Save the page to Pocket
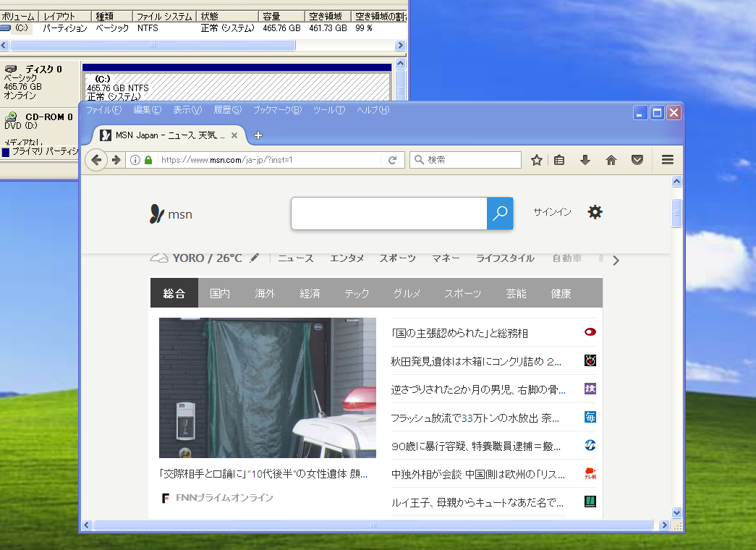Screen dimensions: 756x550 637,159
